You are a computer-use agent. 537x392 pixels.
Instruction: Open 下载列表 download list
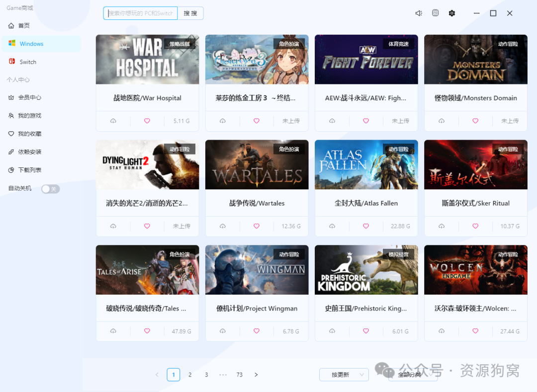41,170
